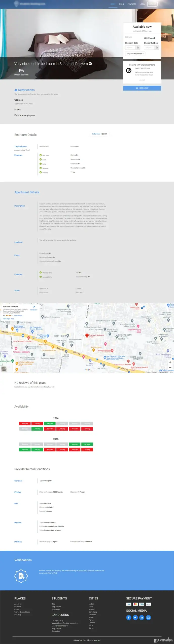Open the HOME menu item
Image resolution: width=174 pixels, height=644 pixels.
(113, 4)
